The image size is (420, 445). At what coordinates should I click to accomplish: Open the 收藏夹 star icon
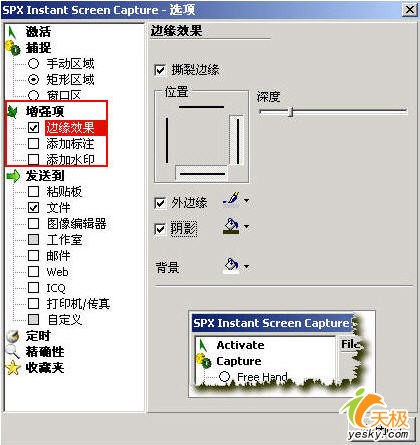13,368
